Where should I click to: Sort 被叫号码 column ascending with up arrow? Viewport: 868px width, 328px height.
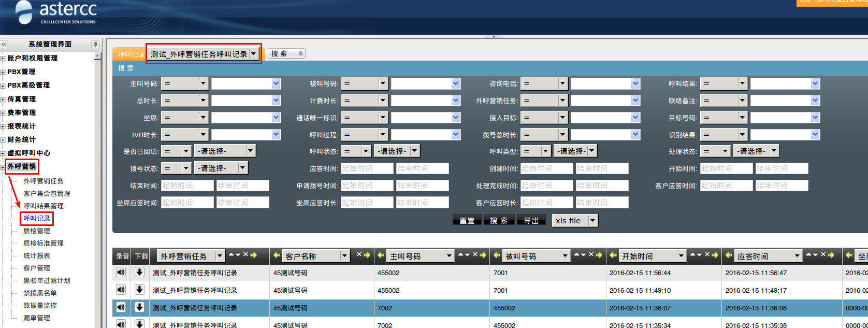(x=577, y=255)
